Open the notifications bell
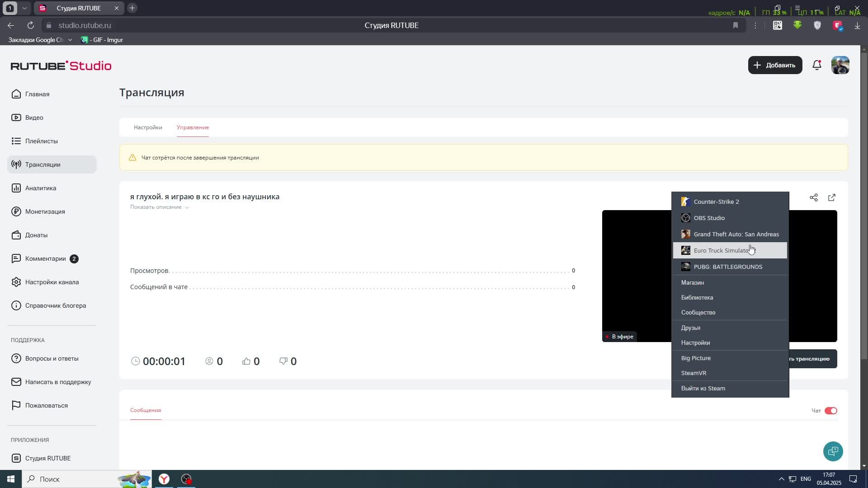 click(817, 65)
